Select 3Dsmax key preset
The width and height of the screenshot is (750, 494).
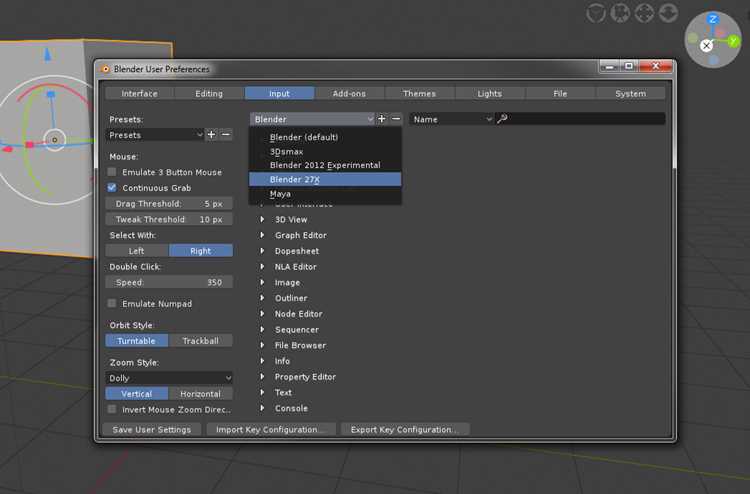pyautogui.click(x=325, y=151)
